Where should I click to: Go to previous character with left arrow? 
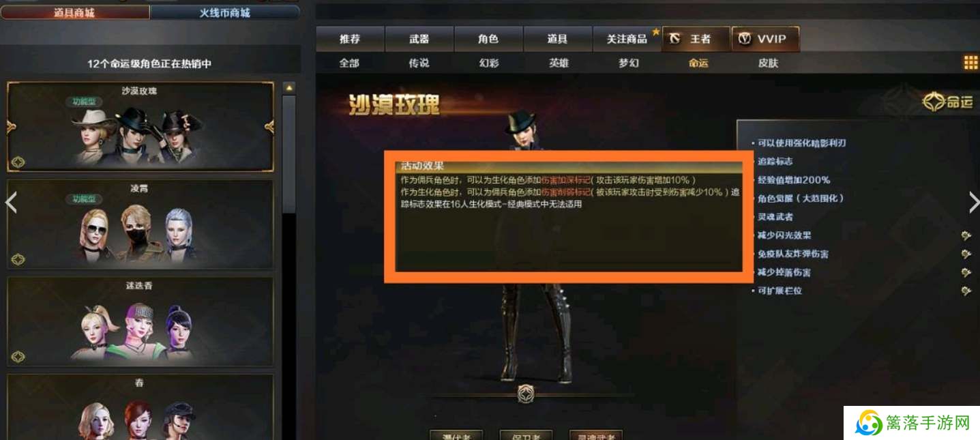[x=10, y=202]
